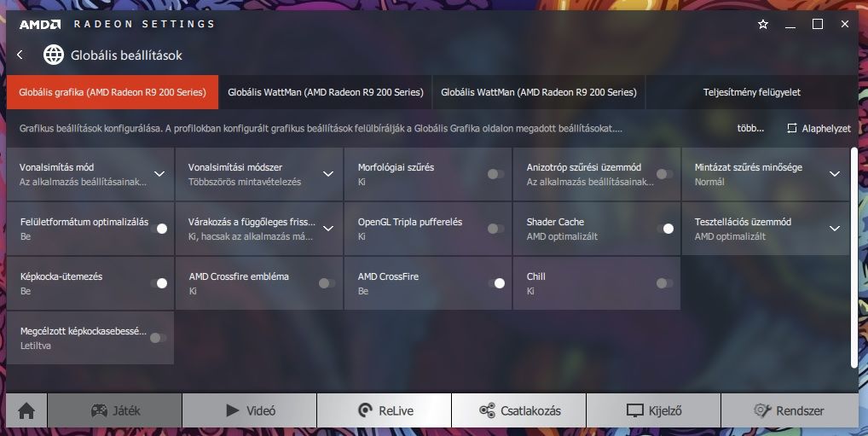Open the Globális WattMan tab next to Teljesítmény
The width and height of the screenshot is (868, 436).
point(539,92)
